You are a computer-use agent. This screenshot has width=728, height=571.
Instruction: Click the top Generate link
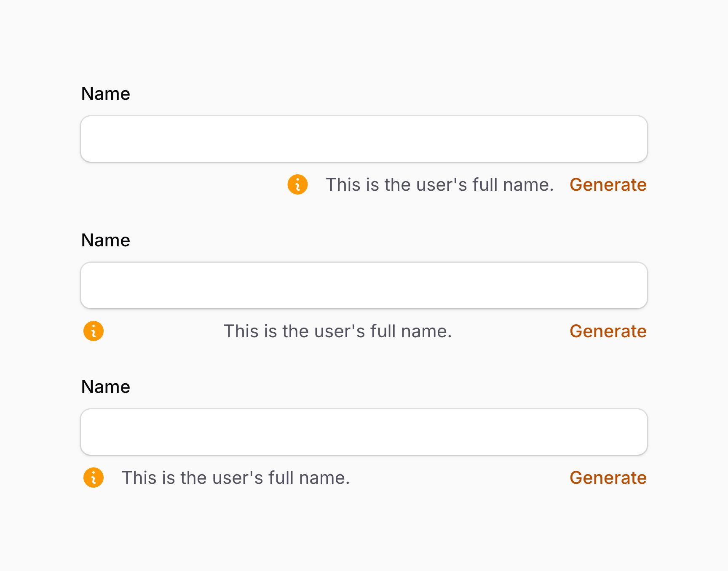click(608, 184)
